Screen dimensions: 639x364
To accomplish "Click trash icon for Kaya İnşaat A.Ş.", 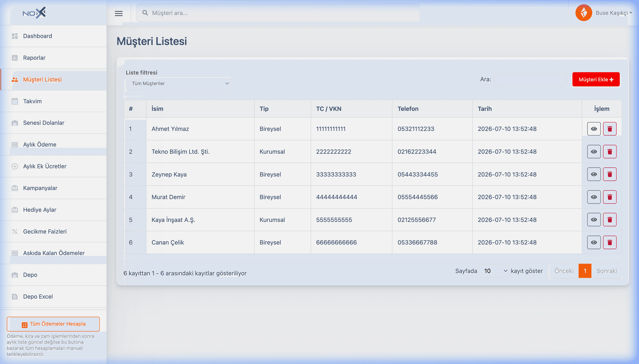I will click(x=609, y=220).
